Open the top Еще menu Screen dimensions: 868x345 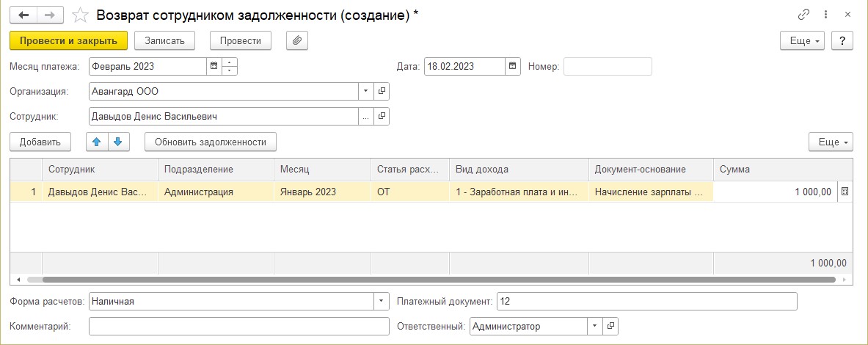coord(802,40)
